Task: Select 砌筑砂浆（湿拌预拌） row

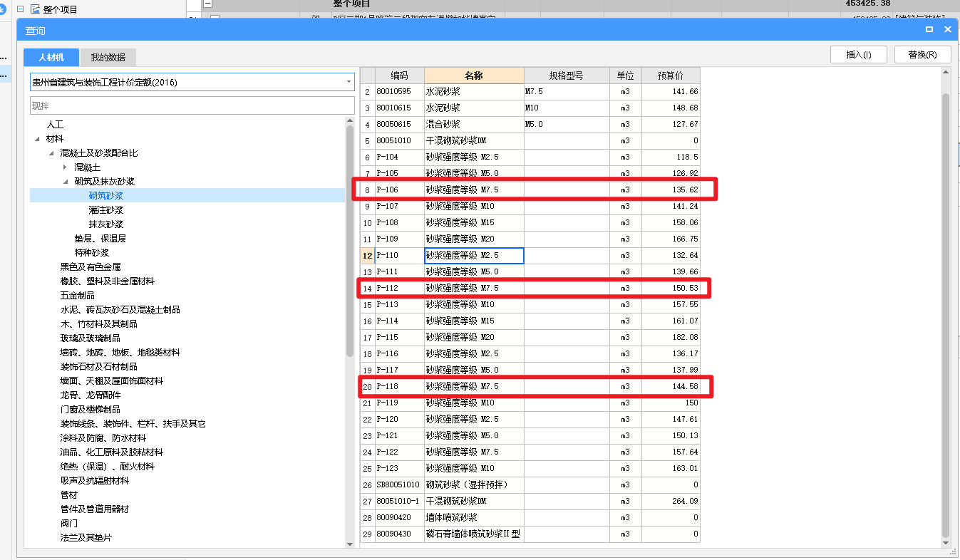Action: pyautogui.click(x=530, y=485)
